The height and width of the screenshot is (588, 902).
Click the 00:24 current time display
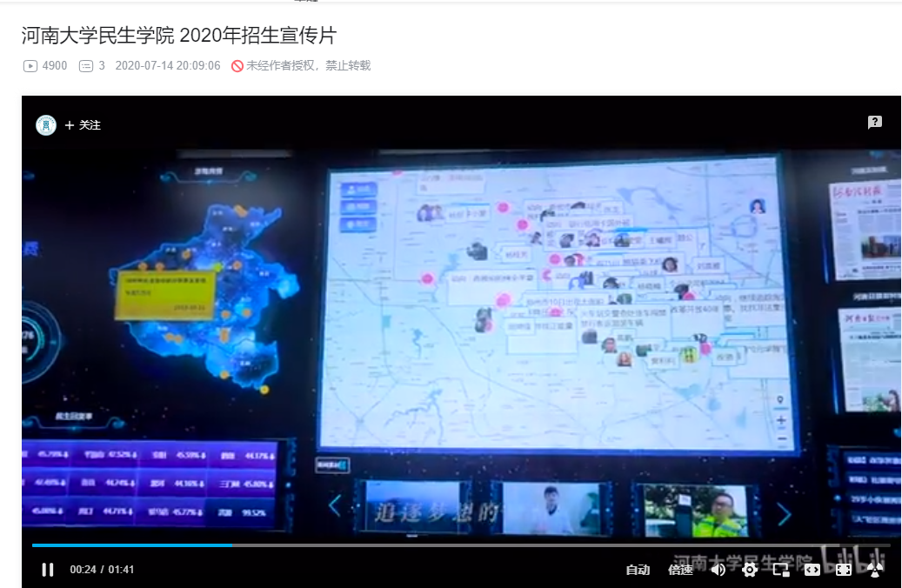point(83,570)
